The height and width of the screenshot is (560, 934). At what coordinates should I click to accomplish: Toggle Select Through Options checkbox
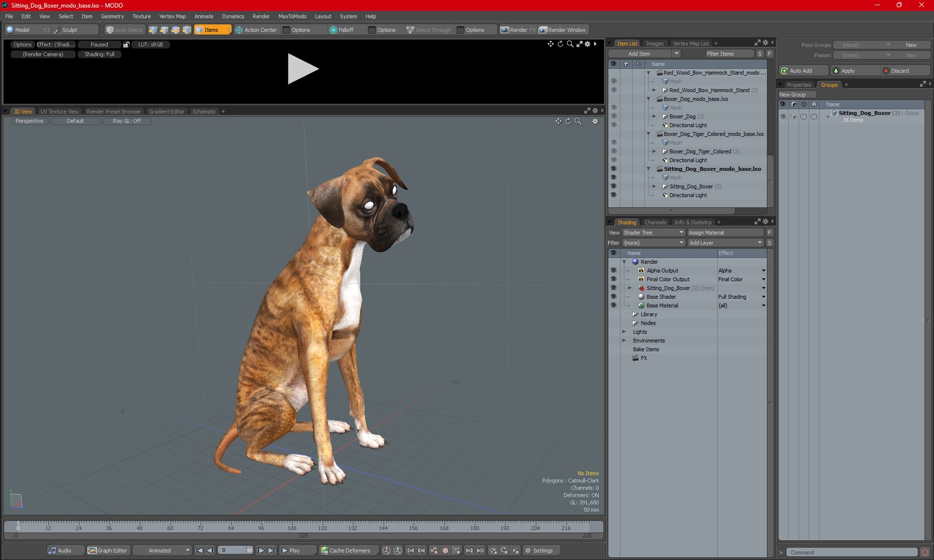pos(460,30)
